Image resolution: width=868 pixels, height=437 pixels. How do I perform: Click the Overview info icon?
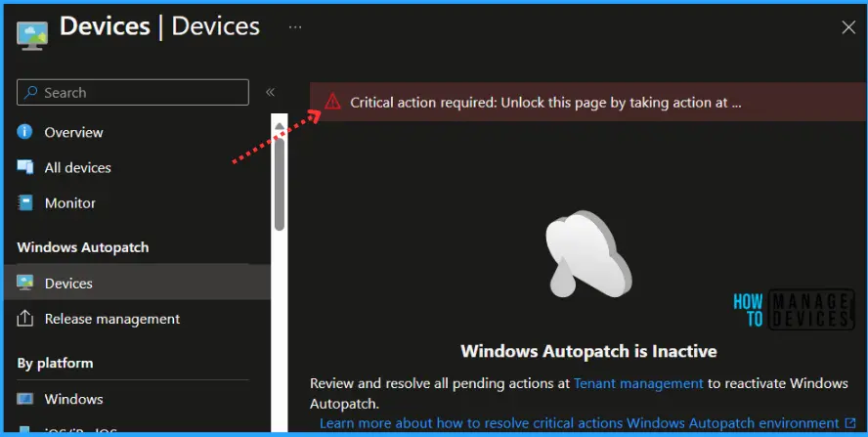coord(24,132)
